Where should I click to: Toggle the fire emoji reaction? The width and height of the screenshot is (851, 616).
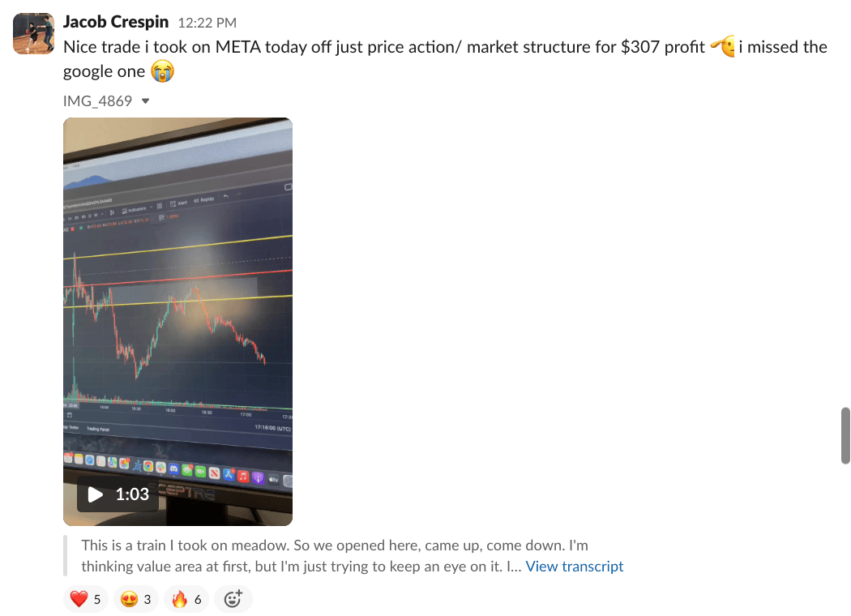click(x=186, y=599)
